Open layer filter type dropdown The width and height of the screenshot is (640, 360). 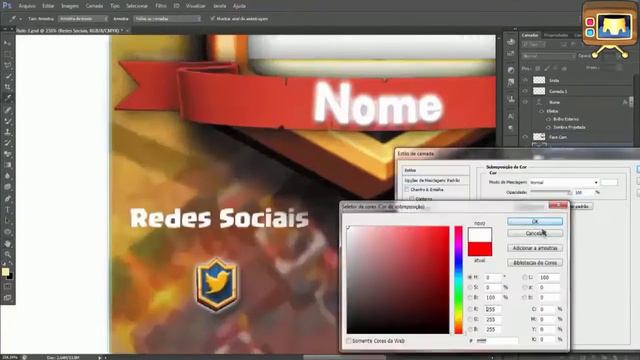click(533, 44)
